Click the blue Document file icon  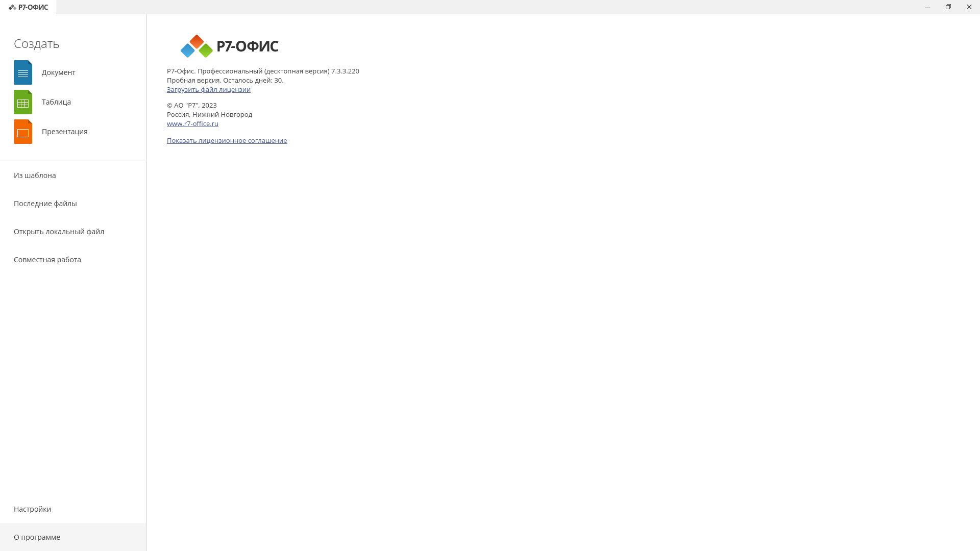pyautogui.click(x=23, y=72)
